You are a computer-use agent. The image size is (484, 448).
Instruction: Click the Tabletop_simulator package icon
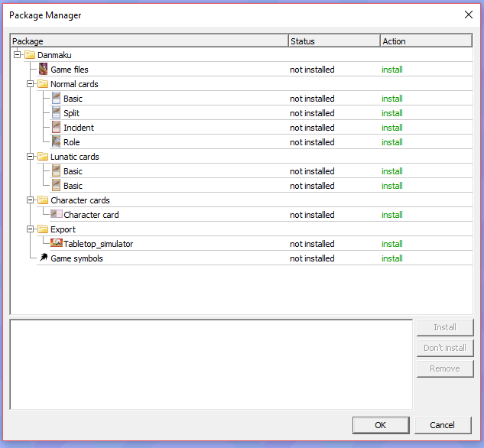(x=57, y=243)
